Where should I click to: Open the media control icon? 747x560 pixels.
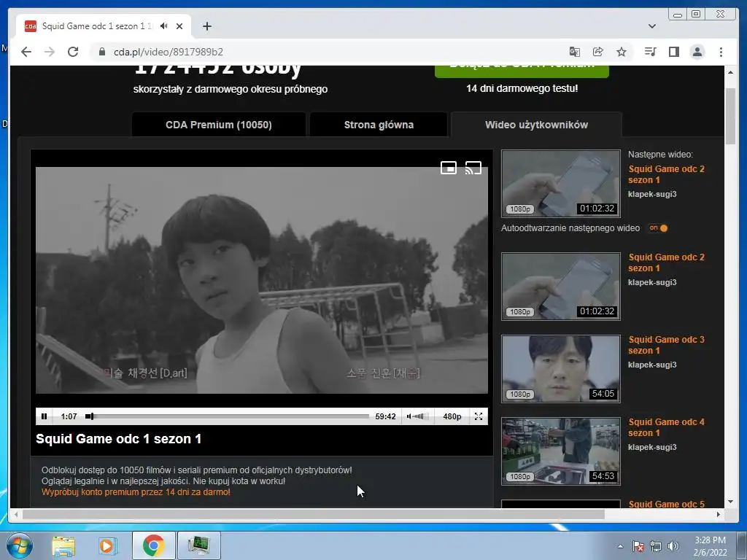click(650, 52)
